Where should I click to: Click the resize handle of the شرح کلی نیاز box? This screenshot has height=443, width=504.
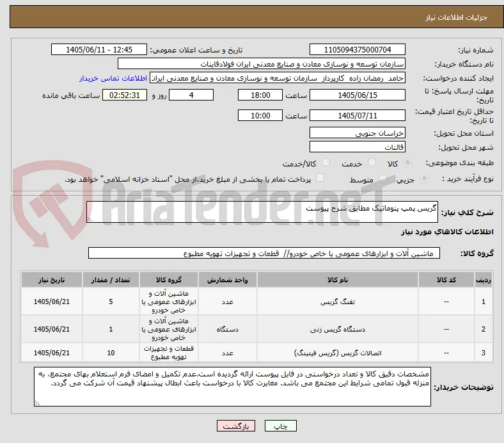(90, 219)
